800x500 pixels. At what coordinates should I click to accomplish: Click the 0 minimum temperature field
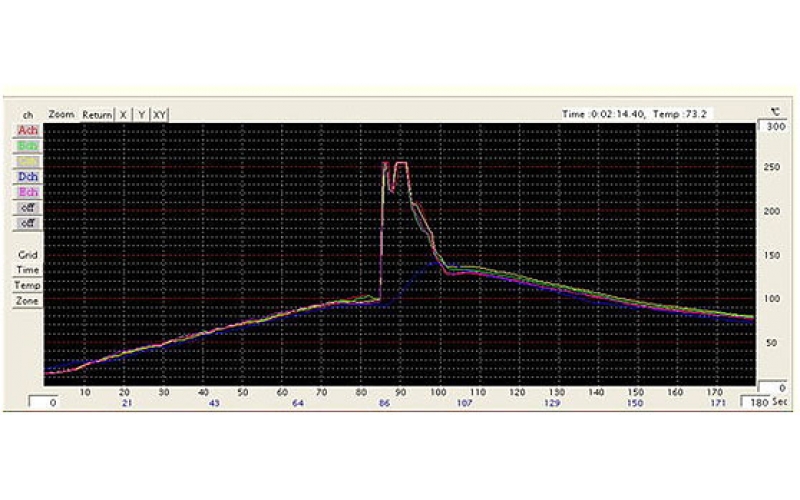point(772,387)
